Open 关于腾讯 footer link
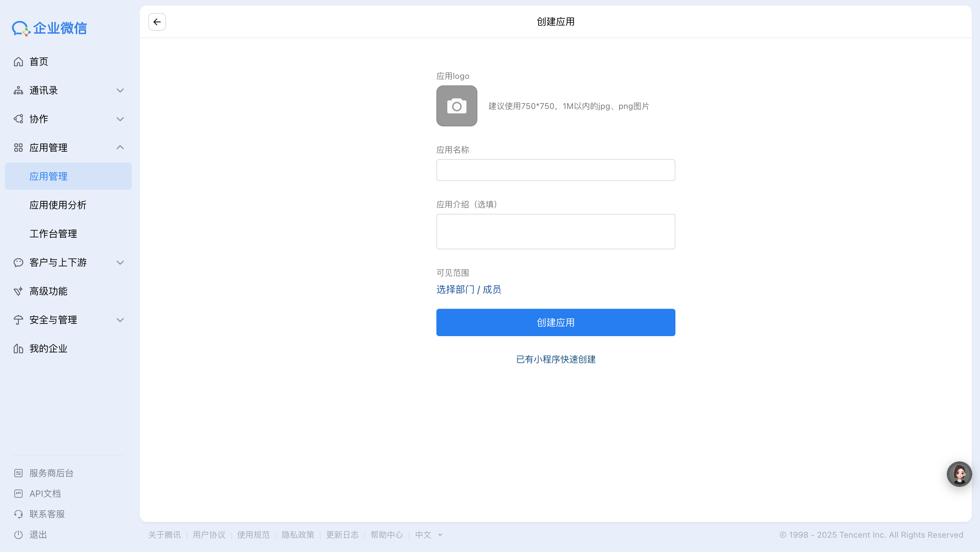The image size is (980, 552). 164,535
